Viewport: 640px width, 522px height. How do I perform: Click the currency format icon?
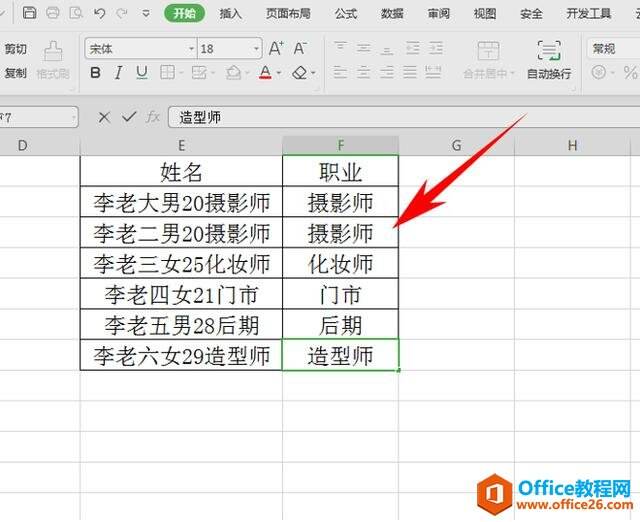pos(599,73)
